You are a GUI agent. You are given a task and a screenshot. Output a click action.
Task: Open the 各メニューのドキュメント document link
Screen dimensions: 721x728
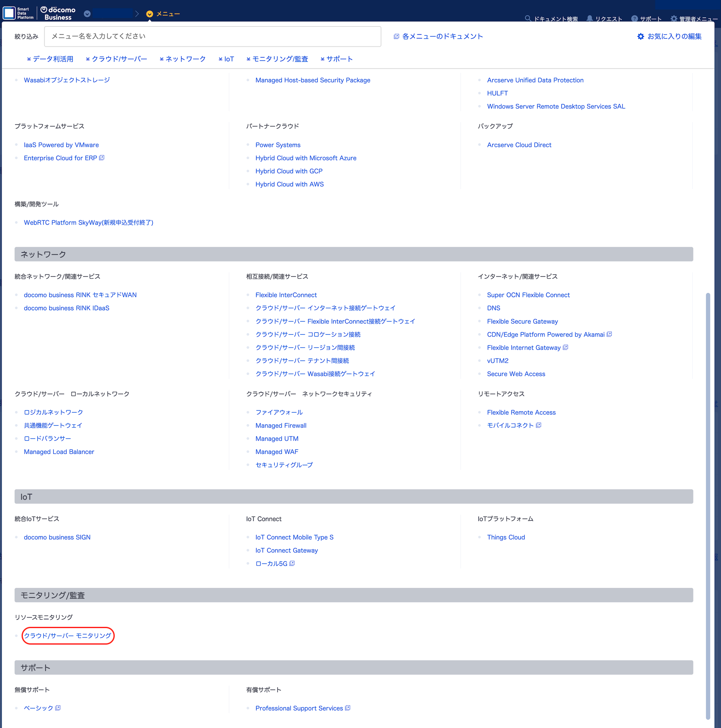(438, 36)
